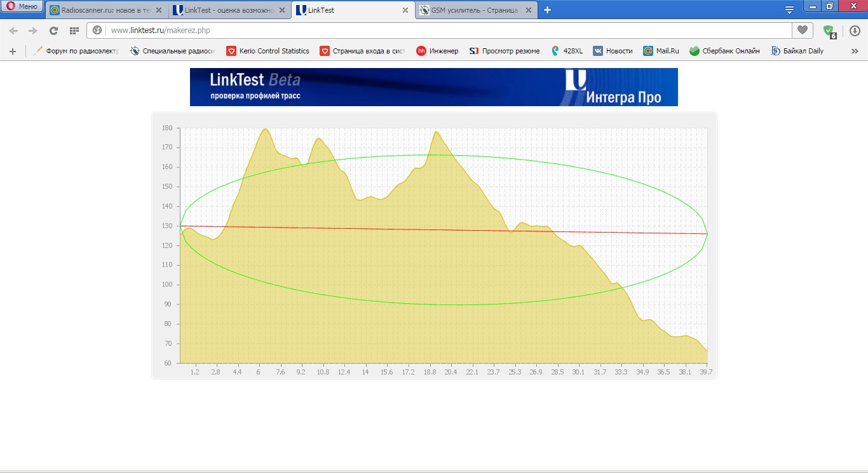
Task: Open the Speed Dial start page grid
Action: tap(74, 31)
